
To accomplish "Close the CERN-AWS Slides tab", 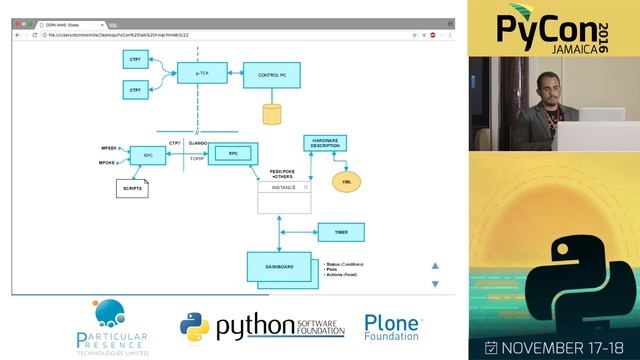I will tap(102, 25).
